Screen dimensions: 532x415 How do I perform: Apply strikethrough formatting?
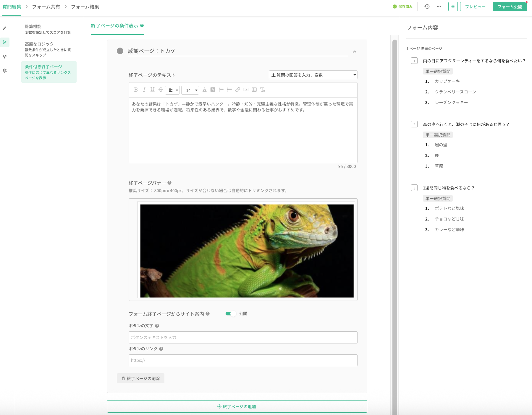tap(161, 90)
